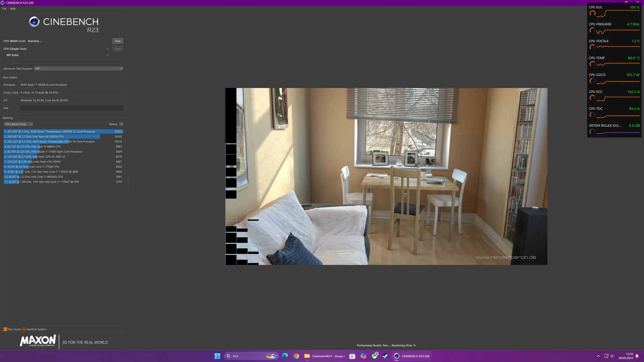The height and width of the screenshot is (362, 644).
Task: Click the CPU GÜCÜ gauge icon
Action: click(x=592, y=81)
